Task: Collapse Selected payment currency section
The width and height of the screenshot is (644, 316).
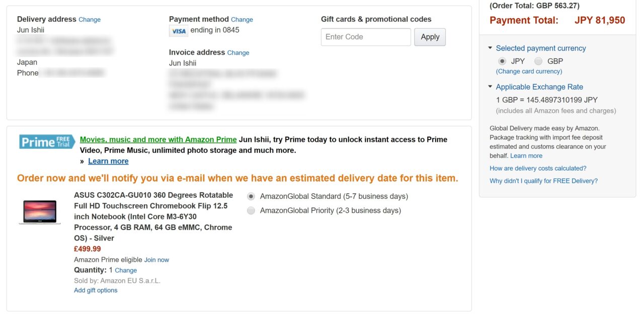Action: click(491, 48)
